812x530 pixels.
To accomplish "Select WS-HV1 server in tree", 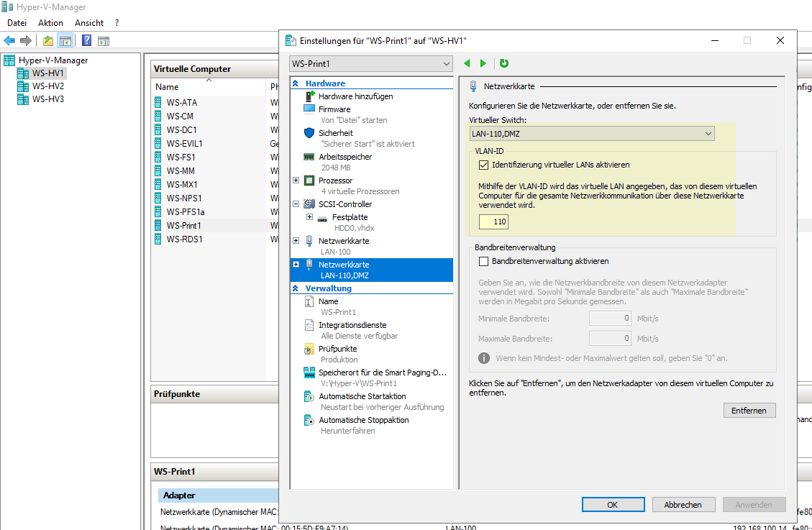I will tap(48, 73).
